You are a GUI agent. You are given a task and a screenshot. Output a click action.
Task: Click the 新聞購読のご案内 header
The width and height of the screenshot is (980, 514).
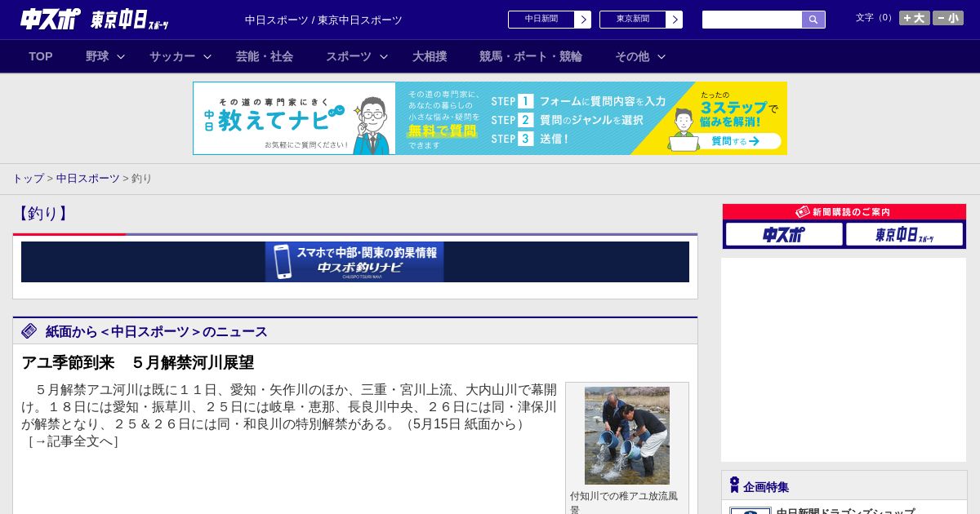(x=844, y=211)
